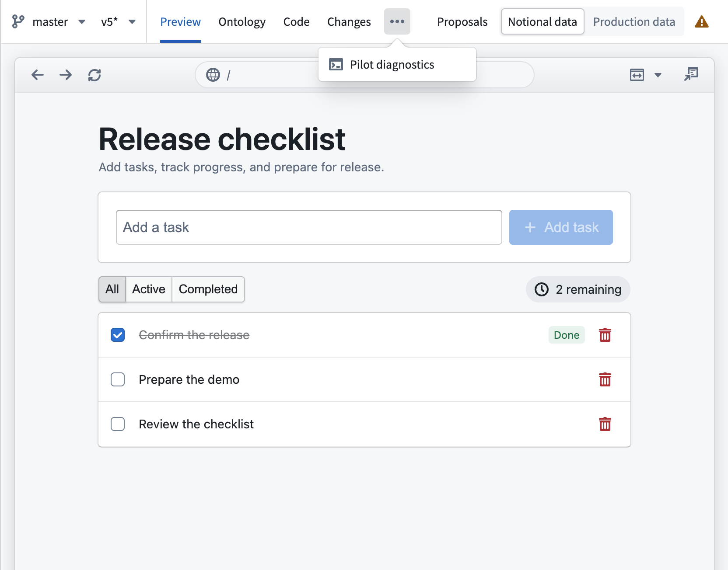Click the warning triangle icon
Image resolution: width=728 pixels, height=570 pixels.
coord(701,21)
